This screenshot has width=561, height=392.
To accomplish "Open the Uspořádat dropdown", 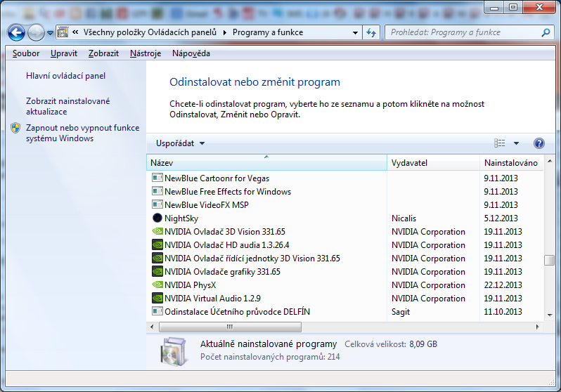I will [180, 143].
